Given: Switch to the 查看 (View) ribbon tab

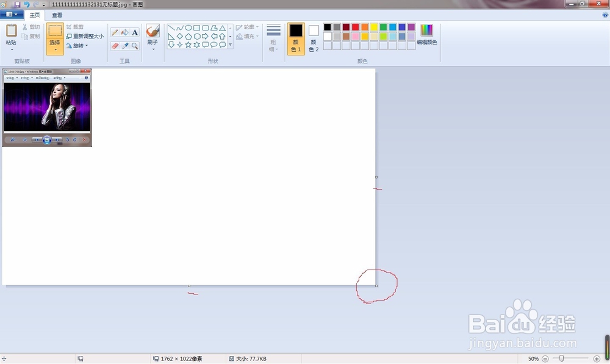Looking at the screenshot, I should (57, 15).
